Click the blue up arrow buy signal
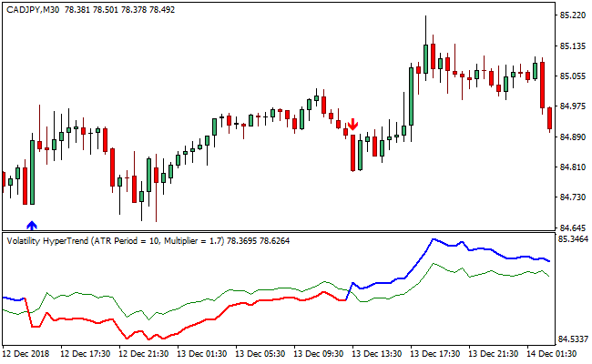592x364 pixels. tap(32, 225)
